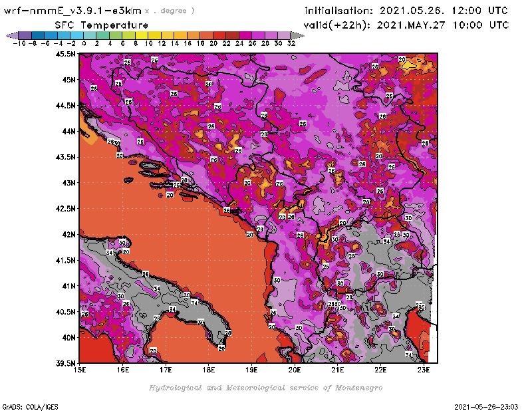Pick the orange 14 to 16 legend swatch
Image resolution: width=532 pixels, height=411 pixels.
click(180, 35)
